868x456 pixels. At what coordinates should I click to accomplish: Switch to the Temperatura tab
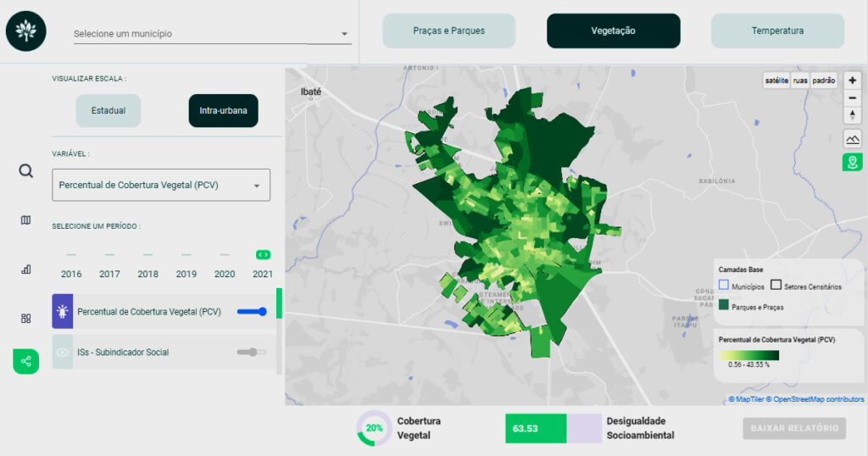click(x=778, y=31)
